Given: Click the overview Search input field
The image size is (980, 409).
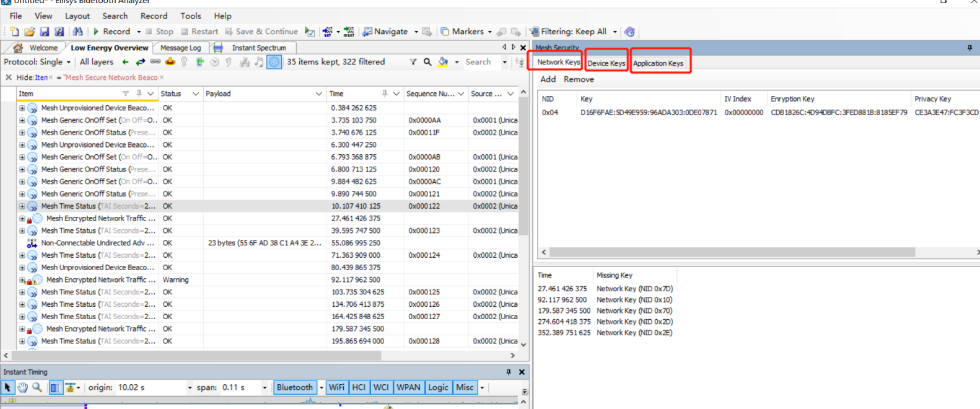Looking at the screenshot, I should click(482, 62).
